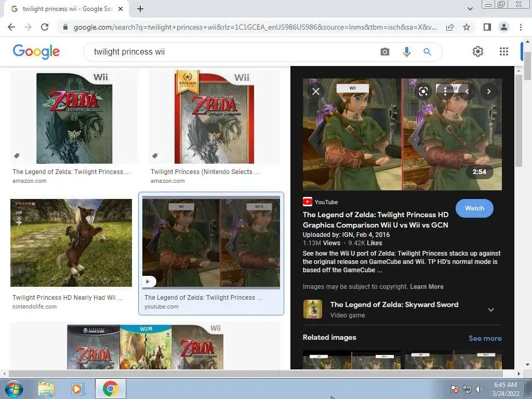This screenshot has width=532, height=399.
Task: Open volume control in system tray
Action: (x=480, y=389)
